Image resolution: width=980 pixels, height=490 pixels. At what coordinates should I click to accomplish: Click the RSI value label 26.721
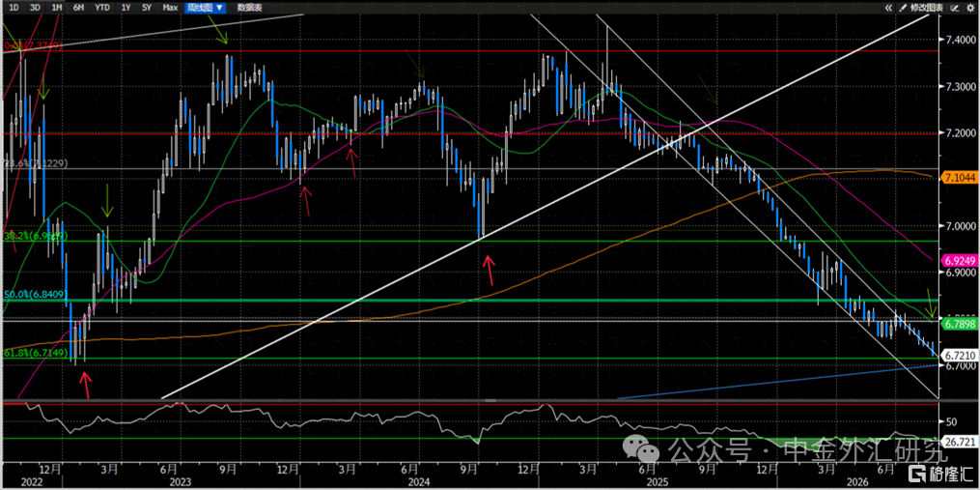point(959,442)
